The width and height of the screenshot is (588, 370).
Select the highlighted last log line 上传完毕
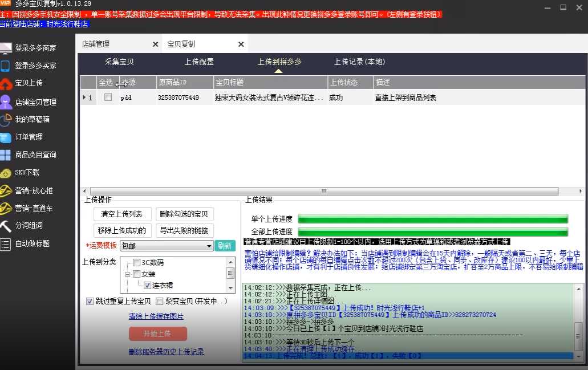coord(408,356)
